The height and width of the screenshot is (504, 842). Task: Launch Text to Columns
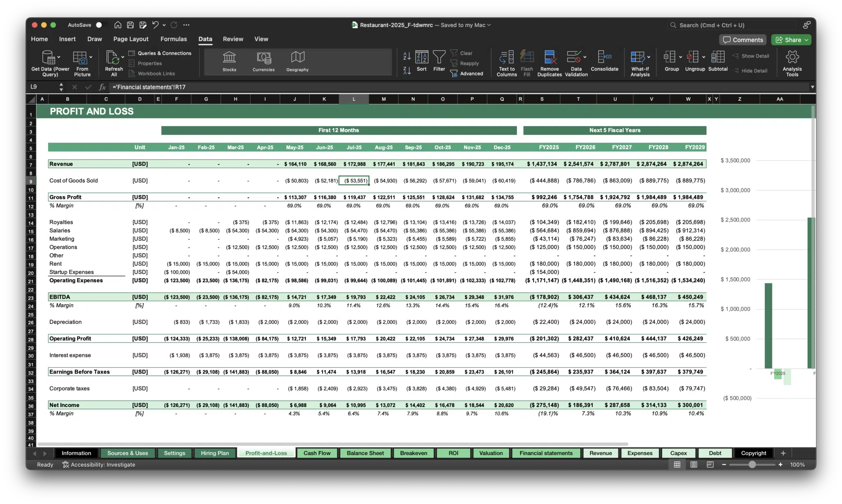pos(507,63)
